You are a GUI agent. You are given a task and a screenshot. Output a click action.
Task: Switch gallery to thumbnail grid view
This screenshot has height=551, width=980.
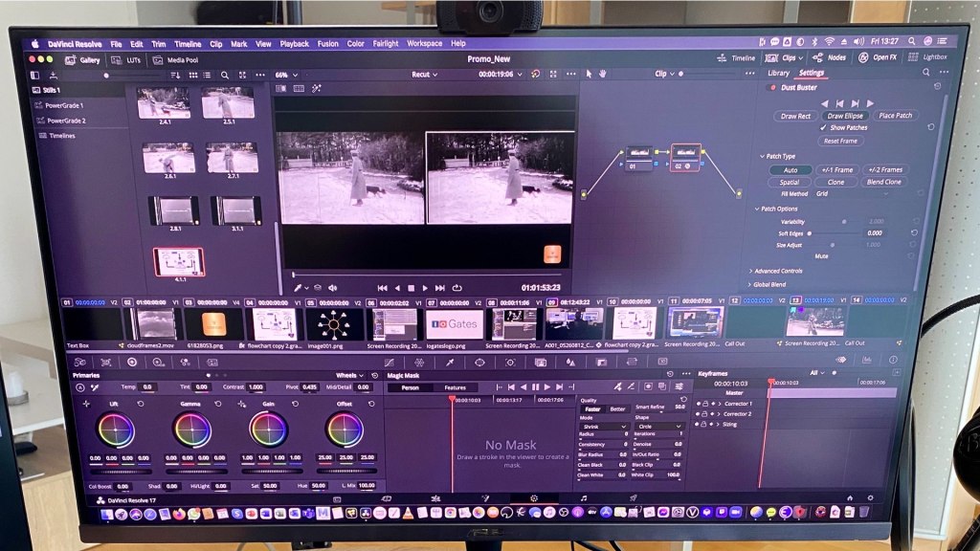click(x=193, y=75)
